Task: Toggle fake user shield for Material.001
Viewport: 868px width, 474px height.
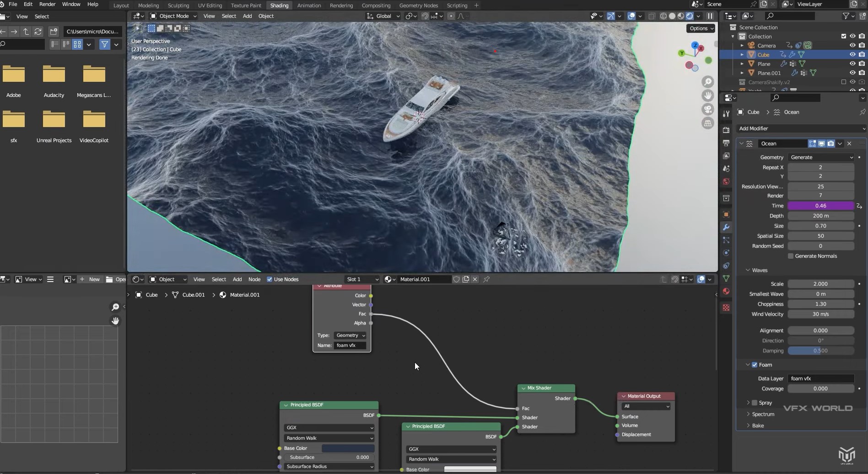Action: [x=456, y=279]
